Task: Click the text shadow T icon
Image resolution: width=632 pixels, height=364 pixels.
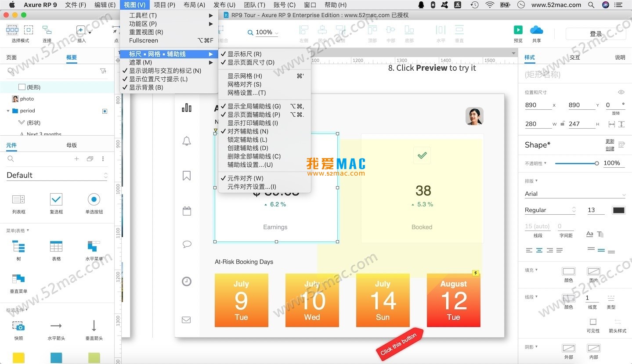Action: [600, 234]
